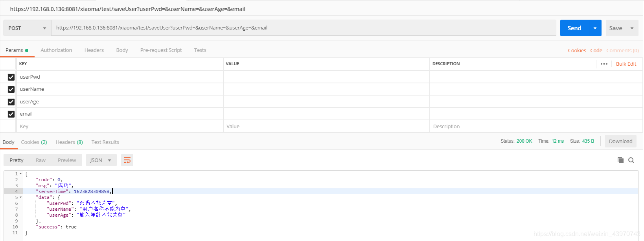Expand the Save button dropdown arrow

click(x=632, y=28)
